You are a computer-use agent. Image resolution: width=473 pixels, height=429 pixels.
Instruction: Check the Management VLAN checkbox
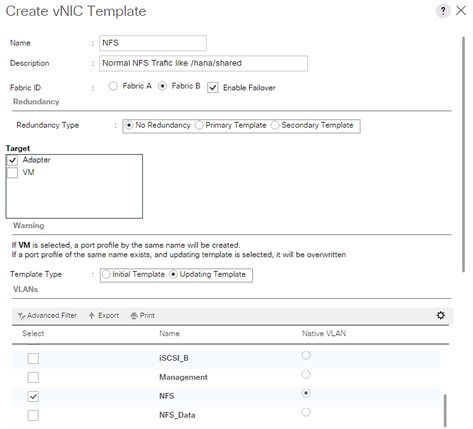(33, 377)
